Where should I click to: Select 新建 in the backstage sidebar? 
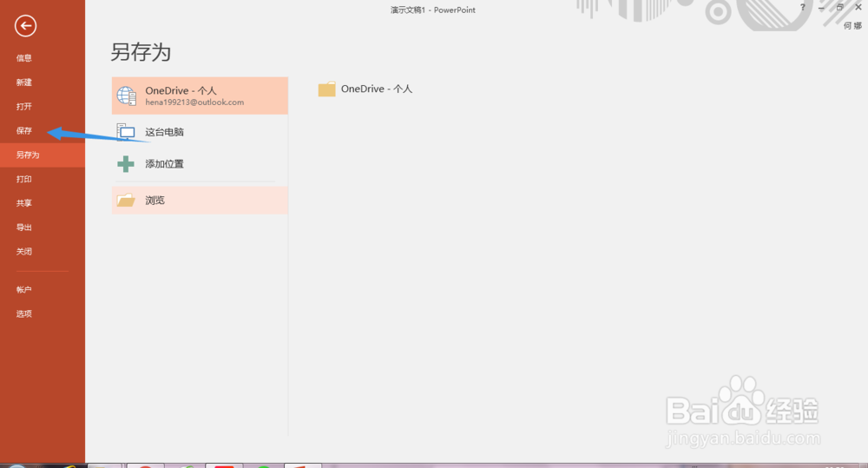[23, 82]
